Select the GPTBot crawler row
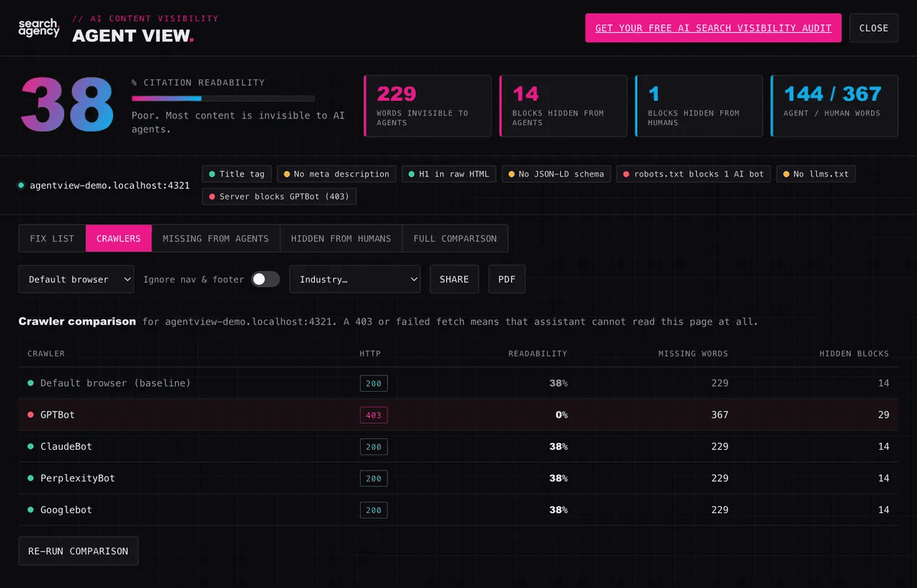 click(x=458, y=415)
